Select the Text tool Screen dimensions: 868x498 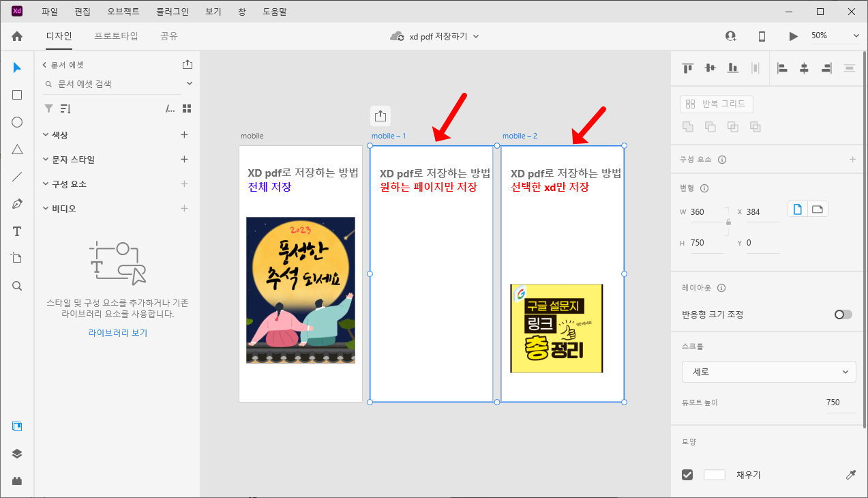[x=16, y=231]
